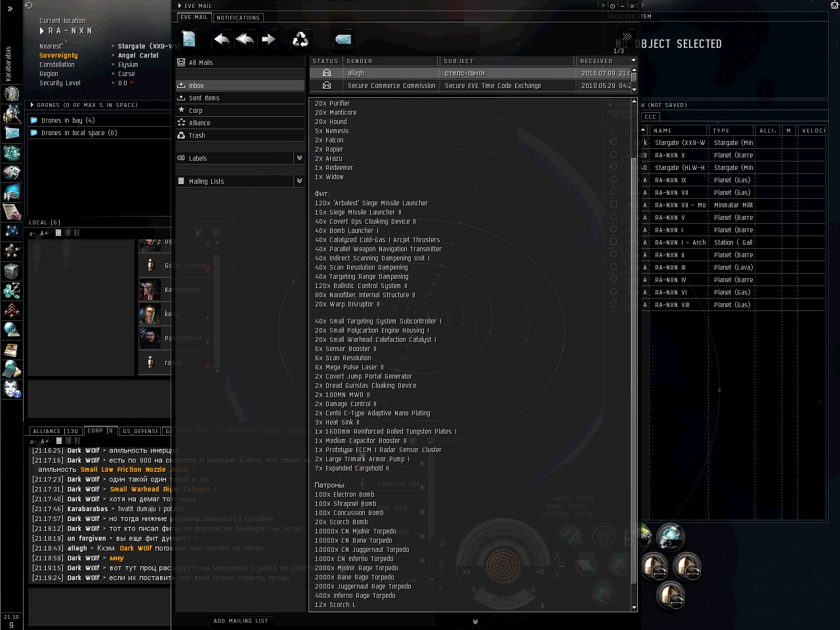Compose a new mail message

189,39
